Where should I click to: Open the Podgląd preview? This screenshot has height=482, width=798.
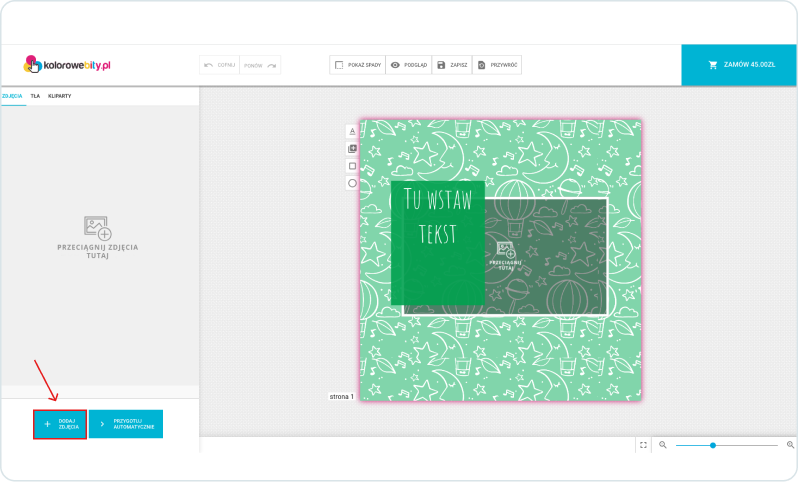pyautogui.click(x=409, y=65)
